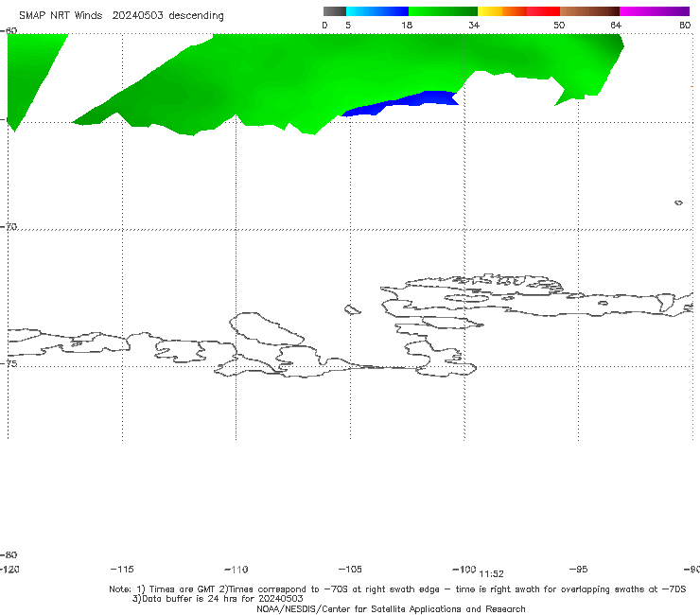Viewport: 700px width, 615px height.
Task: Click the large green wind swath region
Action: tap(312, 76)
